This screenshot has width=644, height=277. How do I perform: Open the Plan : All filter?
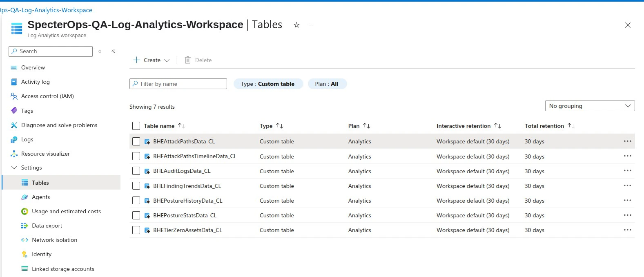pyautogui.click(x=327, y=84)
